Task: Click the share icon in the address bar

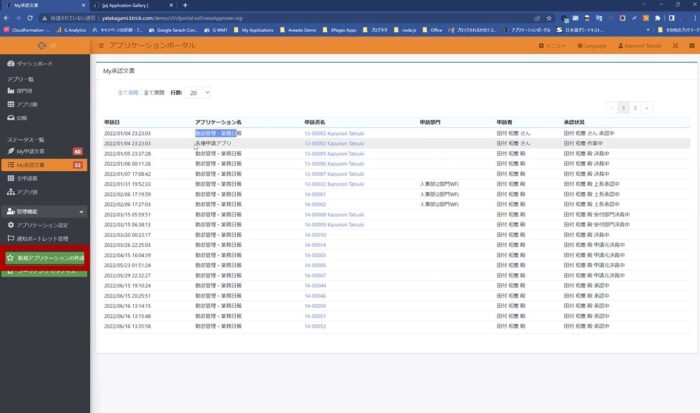Action: (537, 18)
